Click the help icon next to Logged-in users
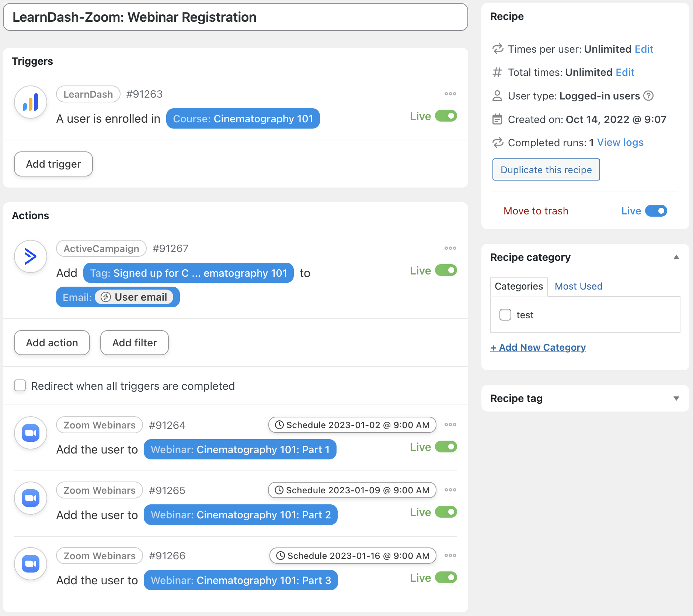 [648, 96]
